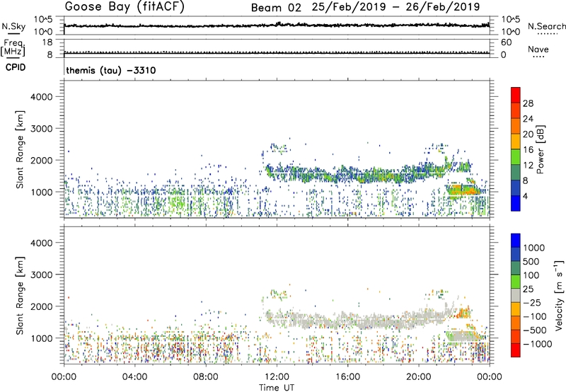566x392 pixels.
Task: Pick the bright blue top segment of velocity bar
Action: pos(516,241)
